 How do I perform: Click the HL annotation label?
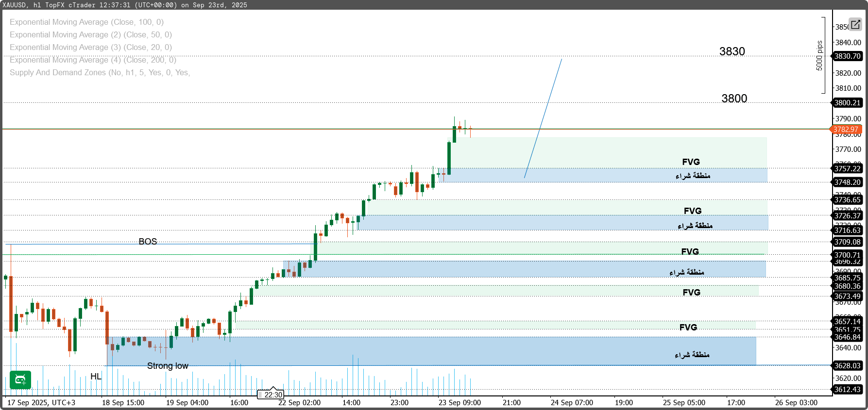(96, 377)
